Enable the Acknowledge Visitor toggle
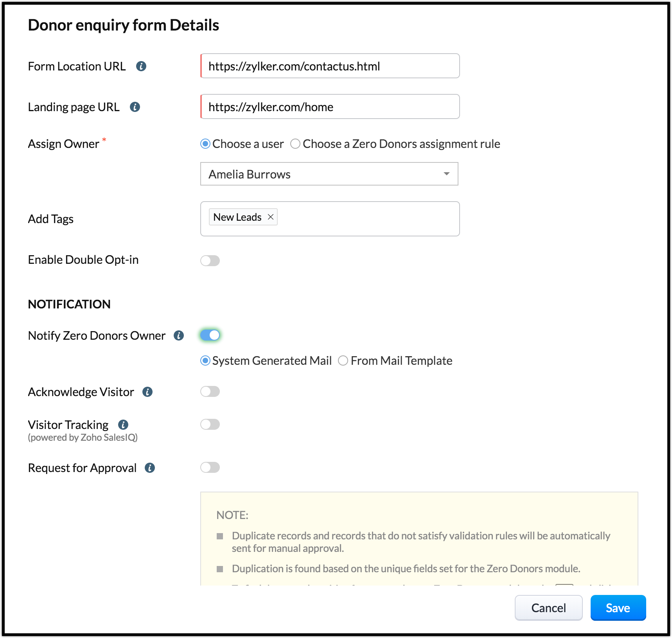 [x=210, y=391]
